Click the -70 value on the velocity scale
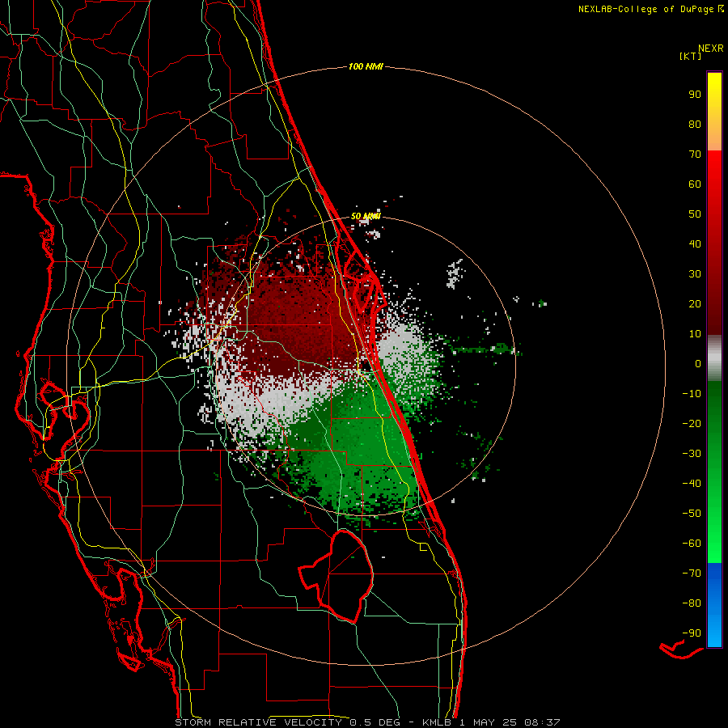This screenshot has width=728, height=728. (692, 574)
